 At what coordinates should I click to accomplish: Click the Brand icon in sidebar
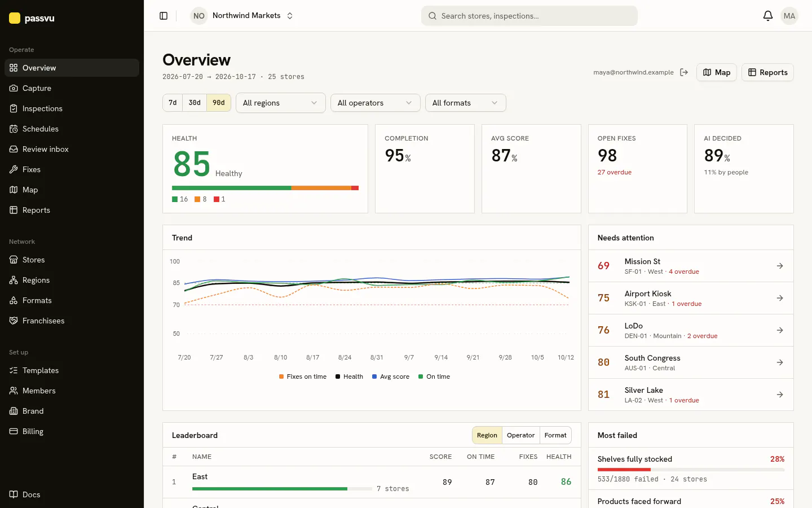(14, 411)
